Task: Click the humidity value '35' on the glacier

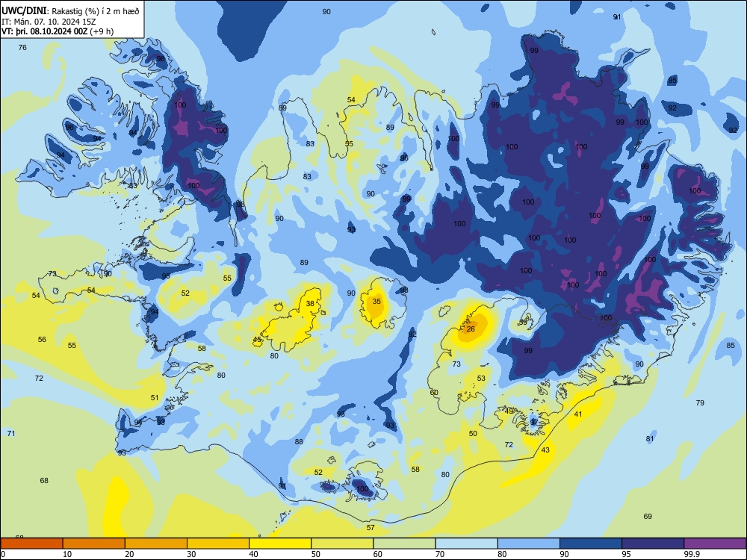Action: click(376, 302)
